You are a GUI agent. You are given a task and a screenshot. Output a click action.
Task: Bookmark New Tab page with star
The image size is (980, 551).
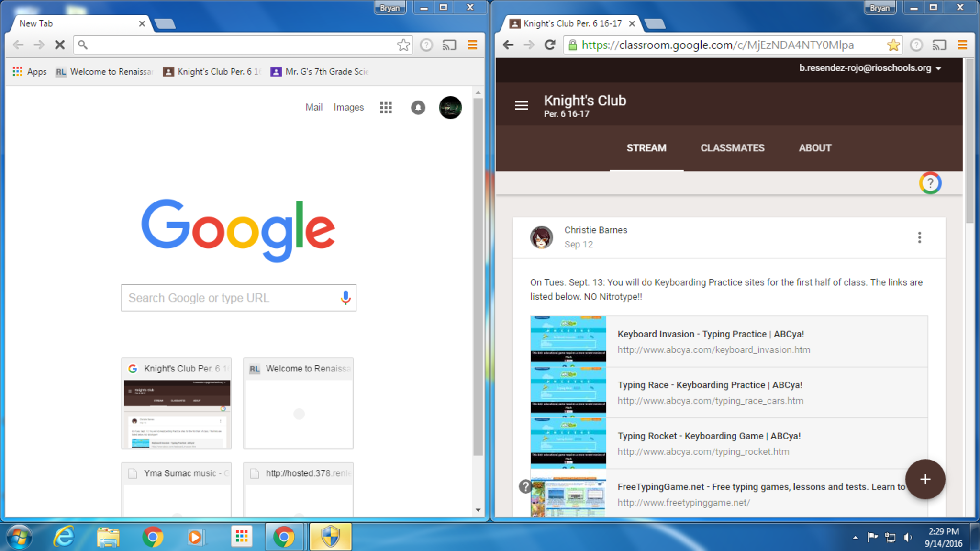coord(403,45)
